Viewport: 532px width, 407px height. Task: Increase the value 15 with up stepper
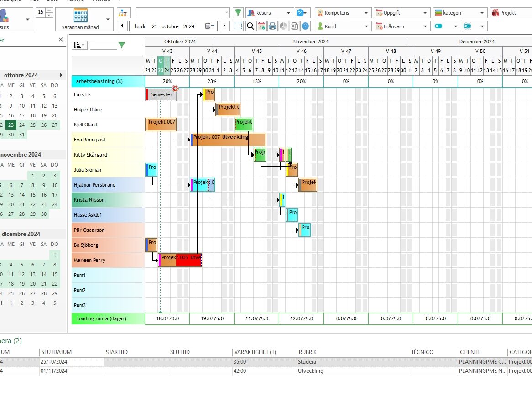[49, 10]
